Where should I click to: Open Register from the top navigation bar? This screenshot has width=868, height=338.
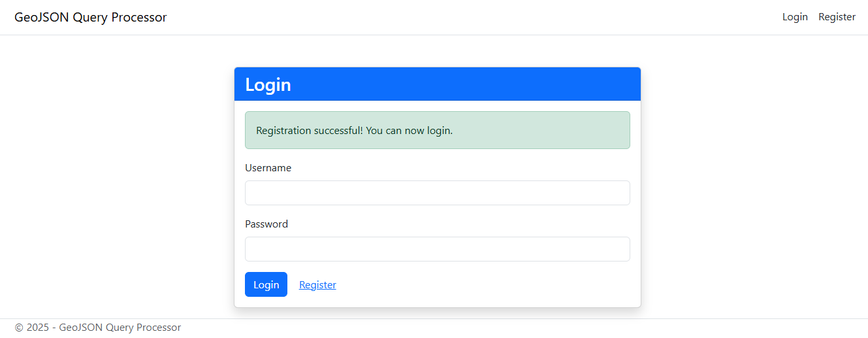coord(837,17)
